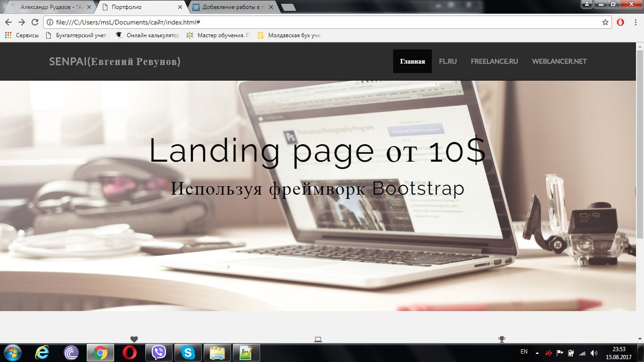Open the FREELANCE.RU navigation link

494,61
